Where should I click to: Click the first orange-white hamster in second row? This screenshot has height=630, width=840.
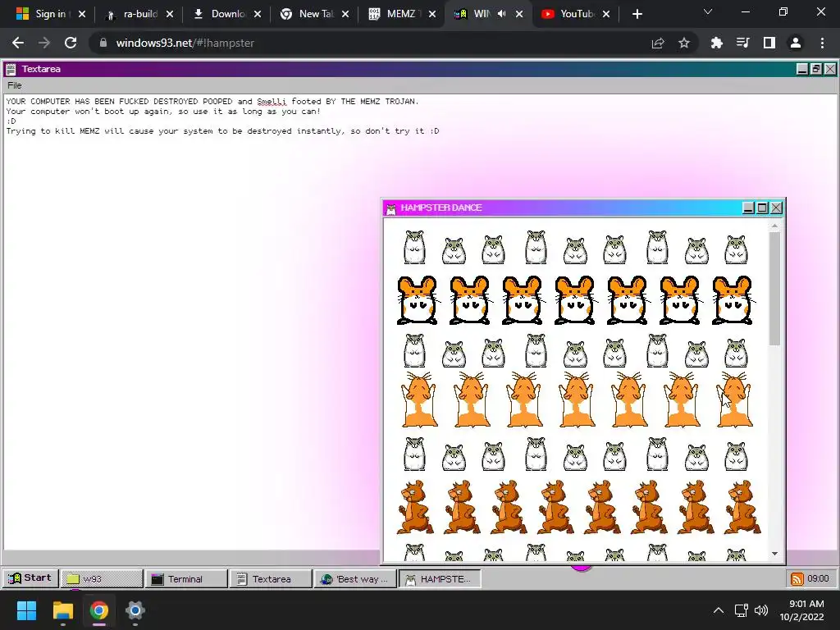(418, 300)
